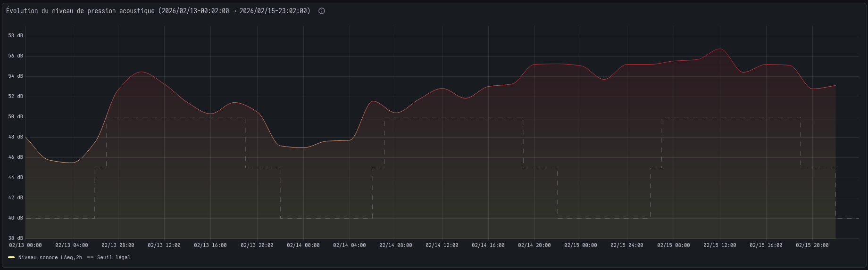868x270 pixels.
Task: Click the 02/13 00:00 x-axis label
Action: pos(25,245)
